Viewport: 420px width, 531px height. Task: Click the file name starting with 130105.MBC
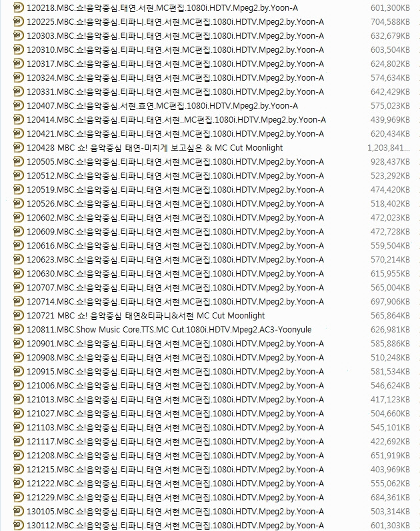click(175, 512)
